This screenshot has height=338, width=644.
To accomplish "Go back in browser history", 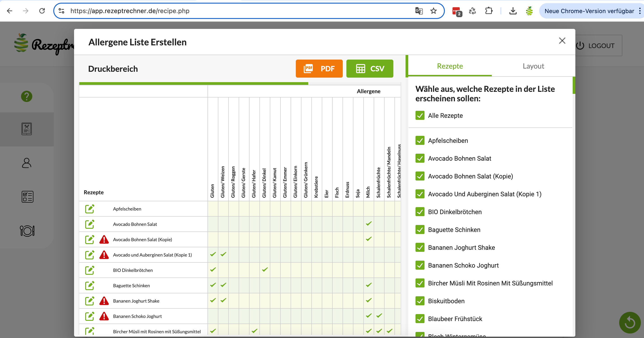I will pyautogui.click(x=9, y=11).
